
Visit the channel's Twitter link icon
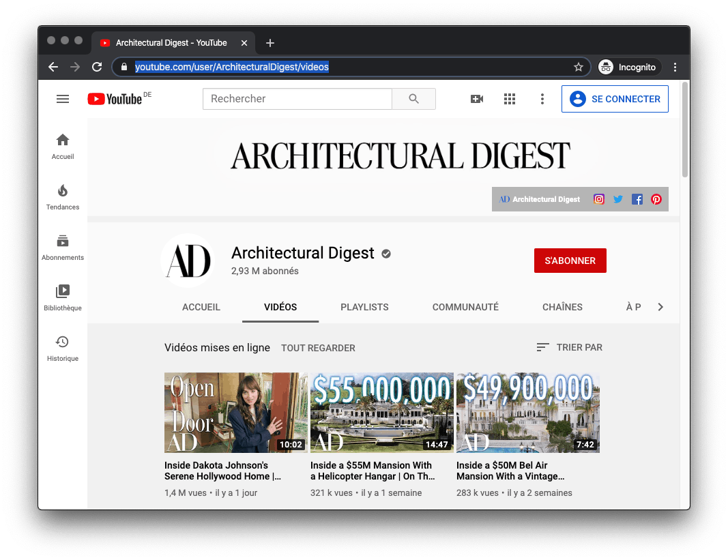coord(618,199)
